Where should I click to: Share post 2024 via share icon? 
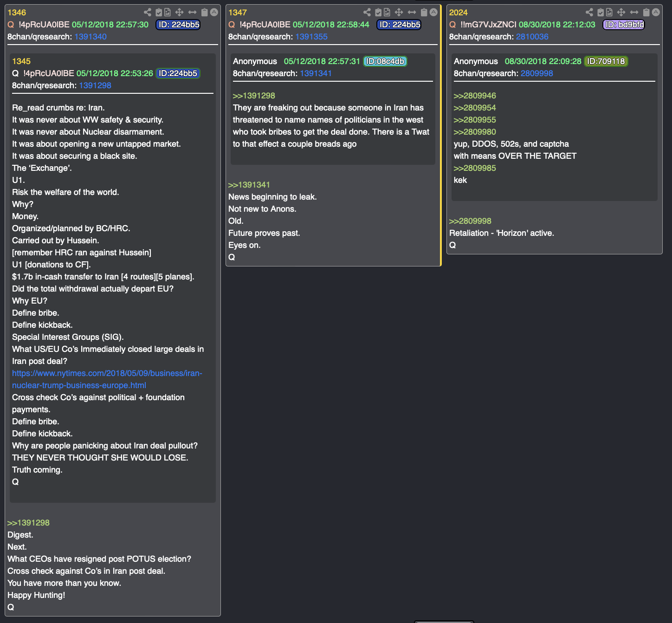pyautogui.click(x=589, y=13)
